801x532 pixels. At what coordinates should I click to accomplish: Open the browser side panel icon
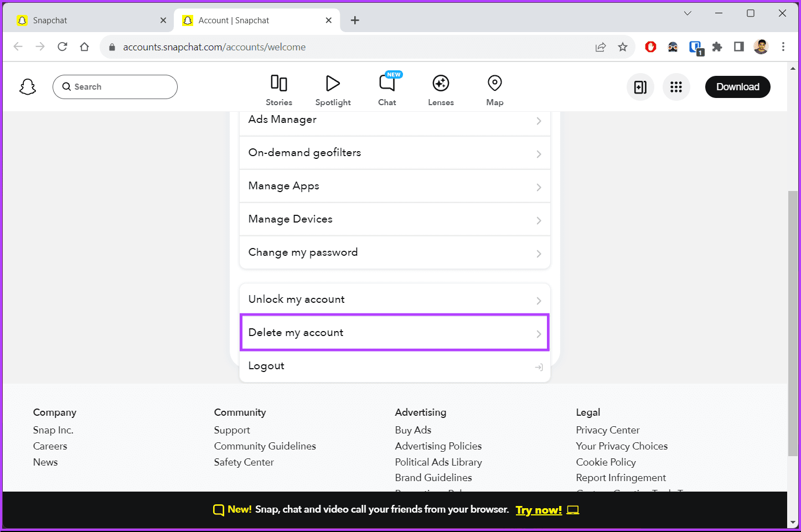point(739,47)
